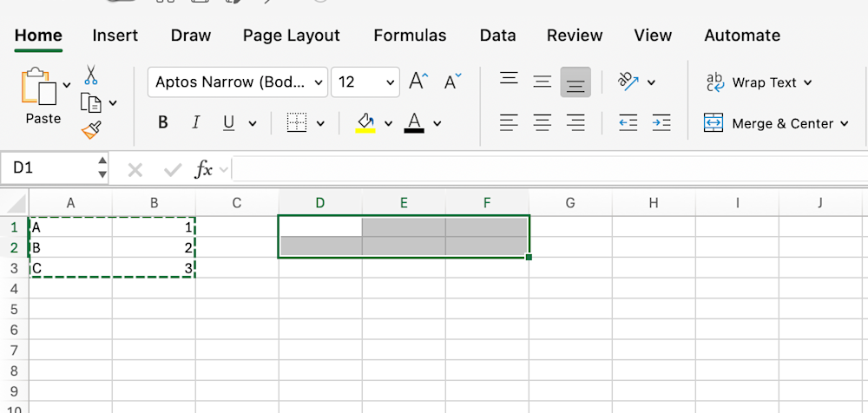Confirm formula entry with the checkmark
The image size is (868, 413).
(173, 170)
